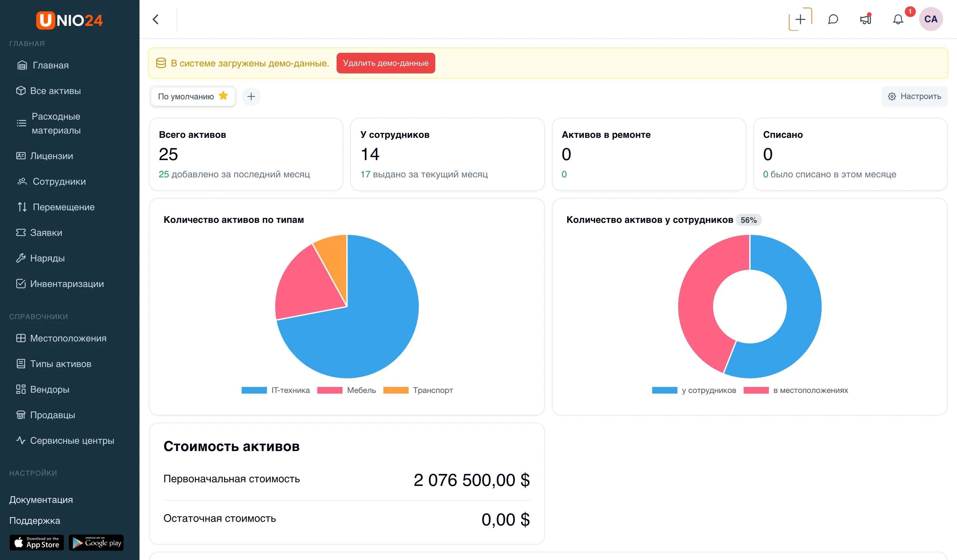
Task: Click the 2 076 500,00 $ value
Action: point(472,480)
